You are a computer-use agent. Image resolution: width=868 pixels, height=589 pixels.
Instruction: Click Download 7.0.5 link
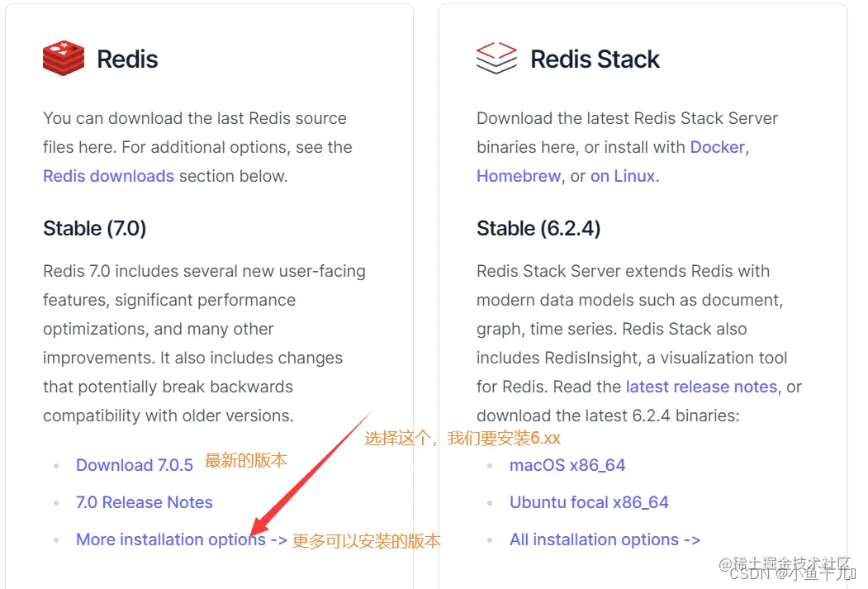click(135, 465)
